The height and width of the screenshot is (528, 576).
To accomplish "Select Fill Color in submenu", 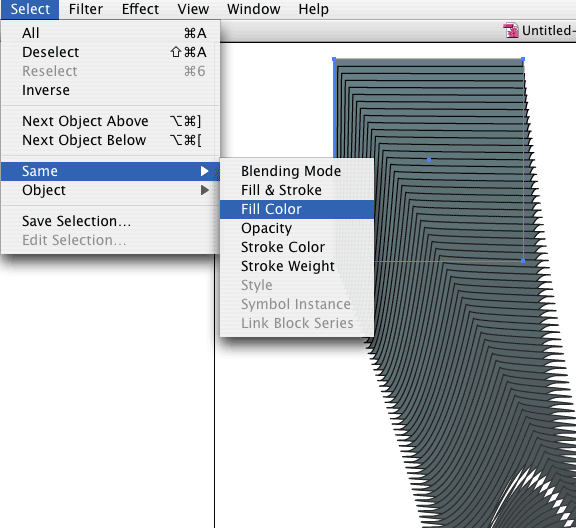I will coord(297,209).
